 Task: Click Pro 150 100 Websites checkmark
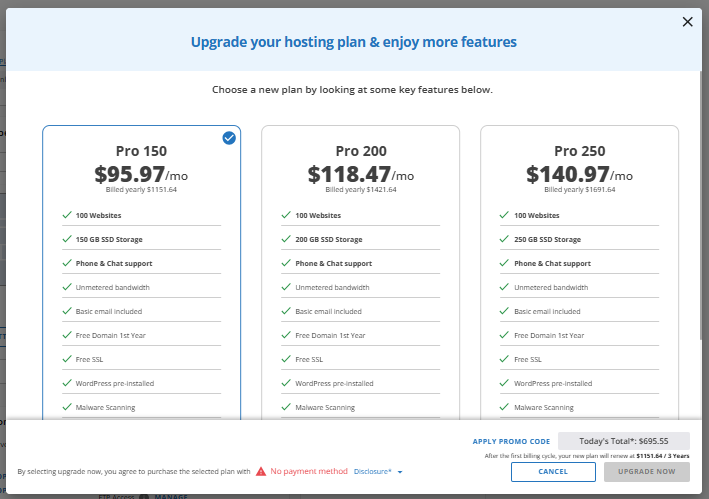67,215
